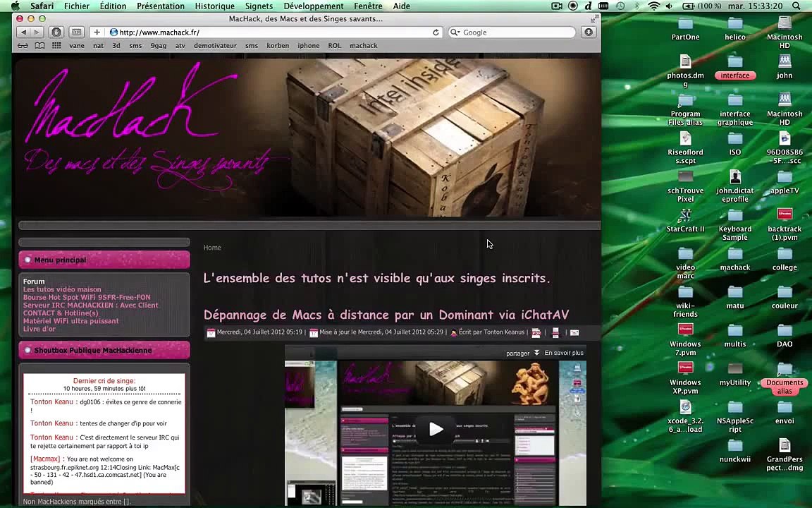
Task: Select the Windows 7.pvm desktop icon
Action: 685,339
